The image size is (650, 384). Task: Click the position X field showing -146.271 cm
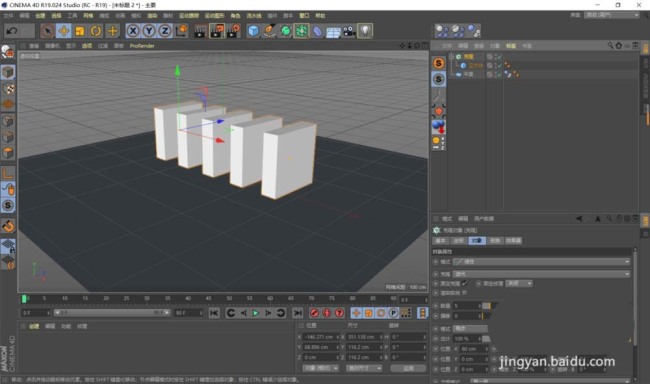pos(320,337)
